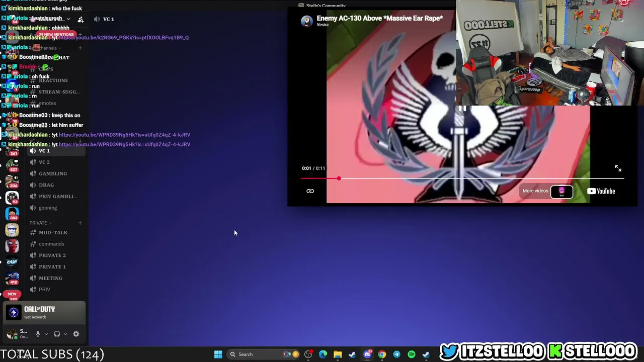Jump to NEW unread servers indicator
The width and height of the screenshot is (644, 362).
tap(12, 294)
